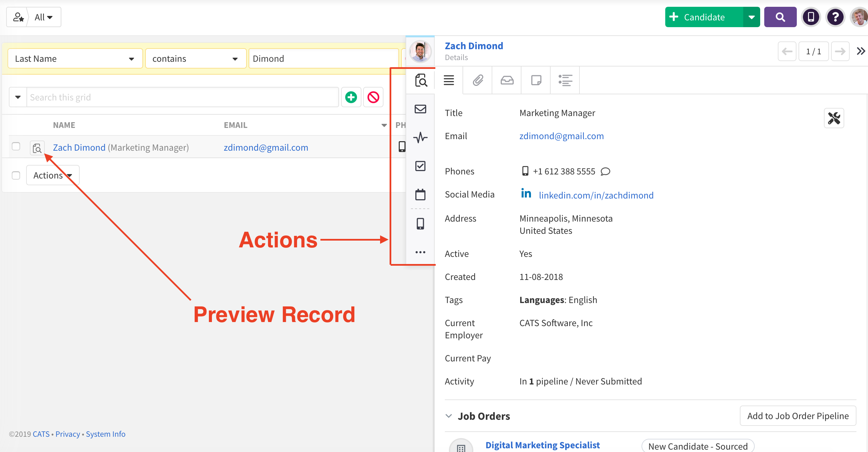Switch to the attachments paperclip tab
Viewport: 868px width, 452px height.
[478, 80]
